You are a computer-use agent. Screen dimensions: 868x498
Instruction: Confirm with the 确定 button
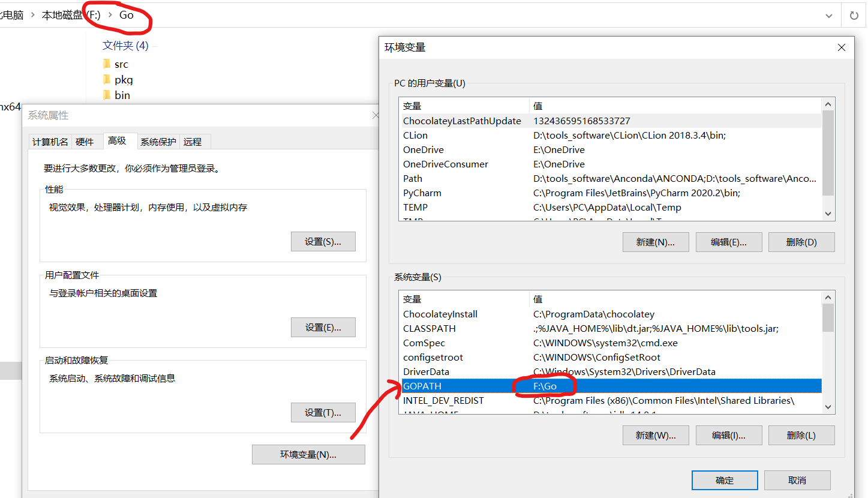click(725, 480)
